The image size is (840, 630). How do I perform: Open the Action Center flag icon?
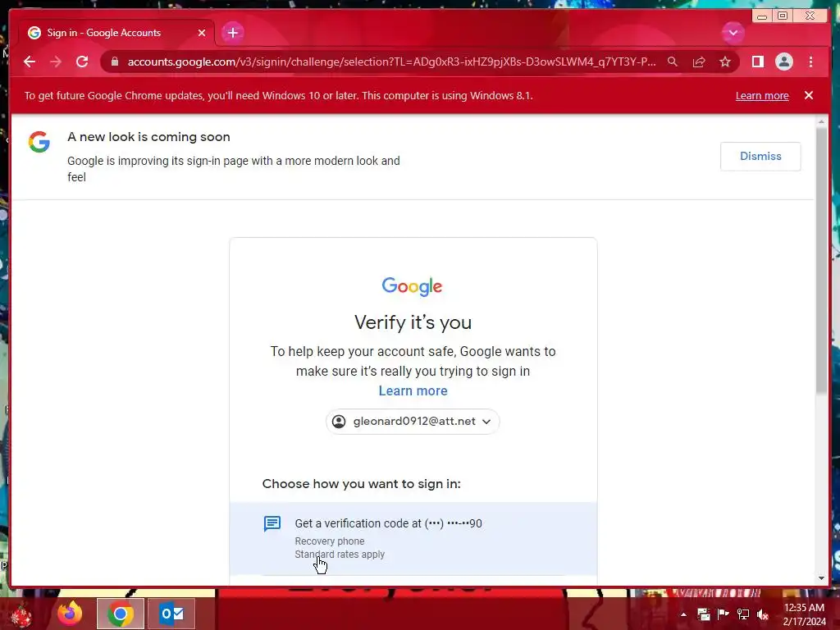pos(723,614)
